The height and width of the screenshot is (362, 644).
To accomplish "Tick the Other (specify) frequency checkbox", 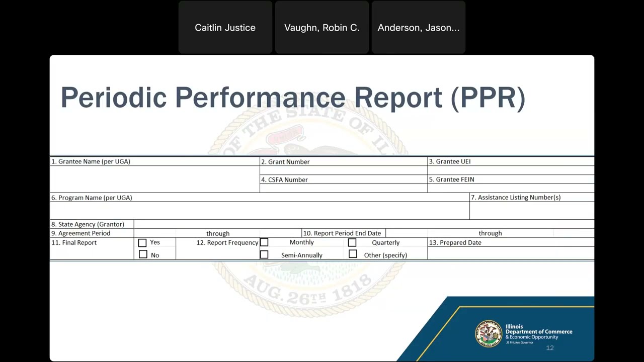I will pyautogui.click(x=353, y=254).
